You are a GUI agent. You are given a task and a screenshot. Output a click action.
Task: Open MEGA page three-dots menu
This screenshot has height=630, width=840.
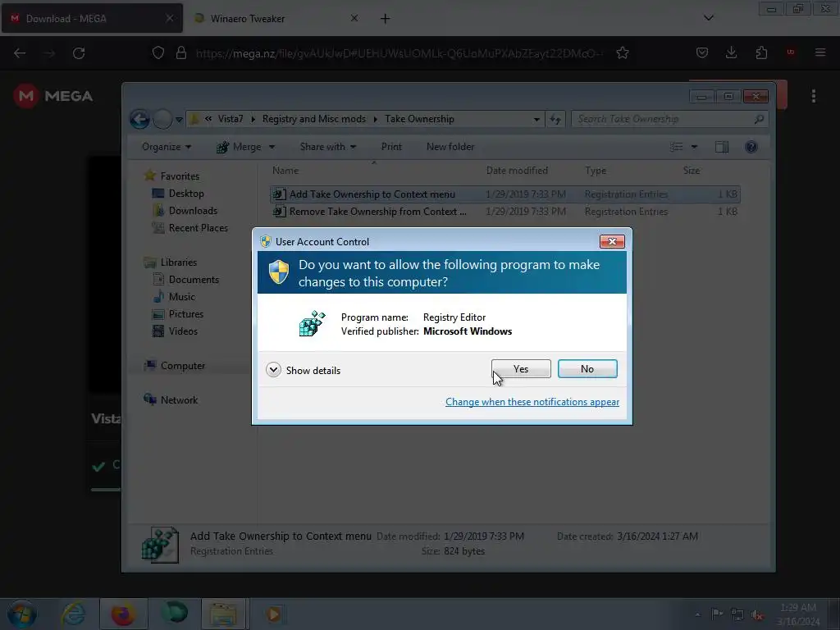[x=813, y=96]
